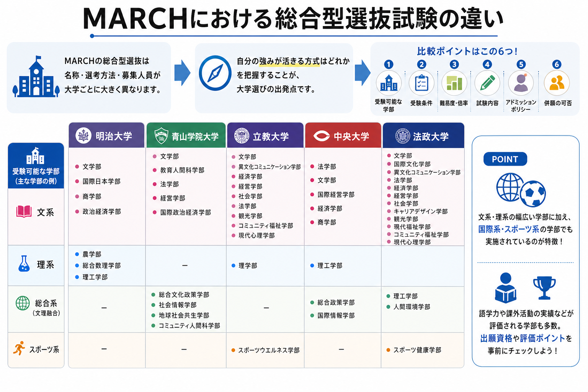Click 総合数理学部 in the 理系 row

101,266
